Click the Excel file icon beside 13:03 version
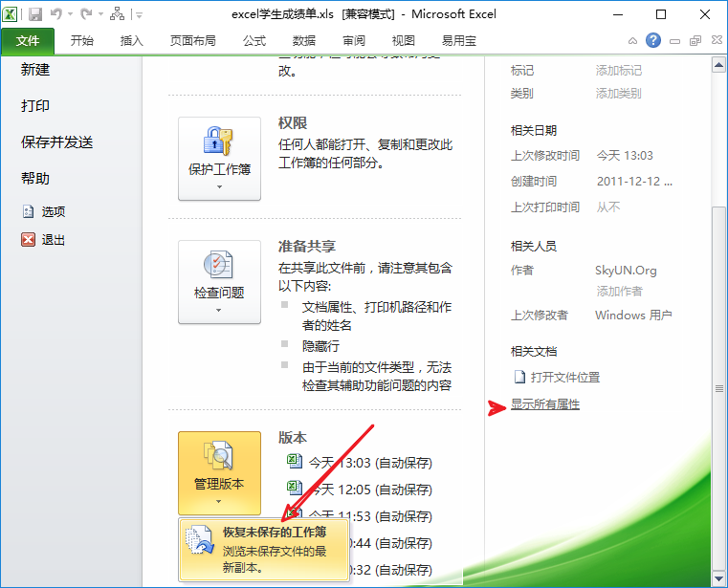728x588 pixels. tap(295, 461)
